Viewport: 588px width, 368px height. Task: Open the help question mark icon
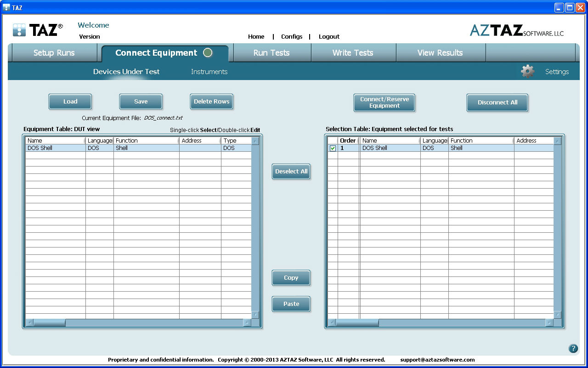(x=573, y=348)
